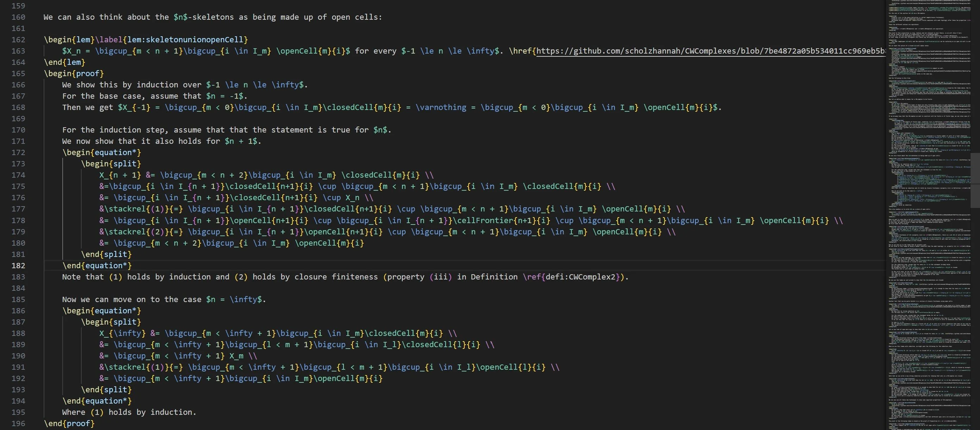
Task: Click the vertical scrollbar thumb
Action: [975, 180]
